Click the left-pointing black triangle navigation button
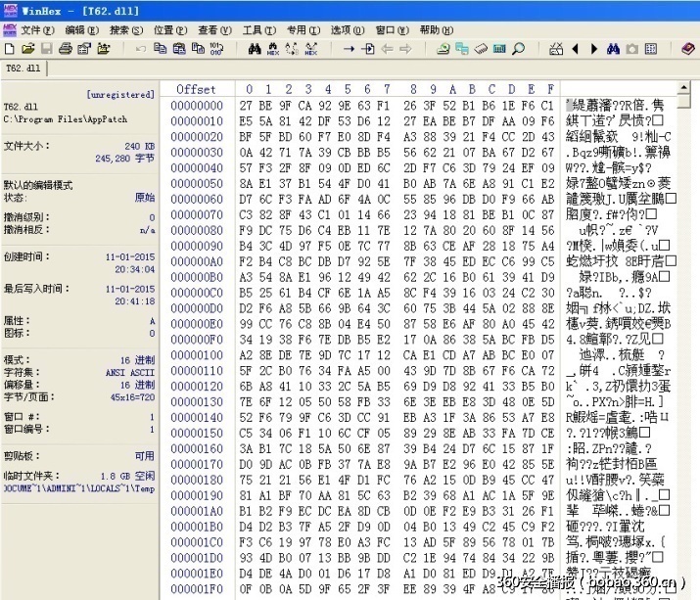The height and width of the screenshot is (600, 700). click(x=576, y=48)
